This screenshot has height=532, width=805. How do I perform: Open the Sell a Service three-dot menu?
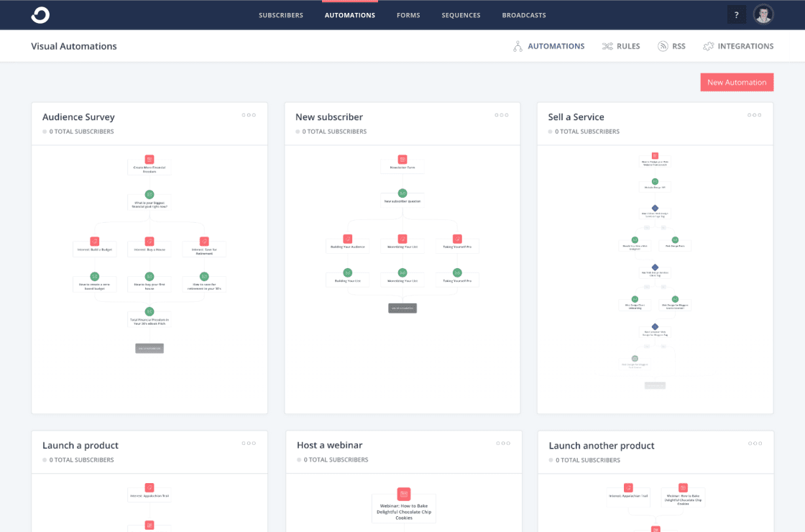point(754,114)
